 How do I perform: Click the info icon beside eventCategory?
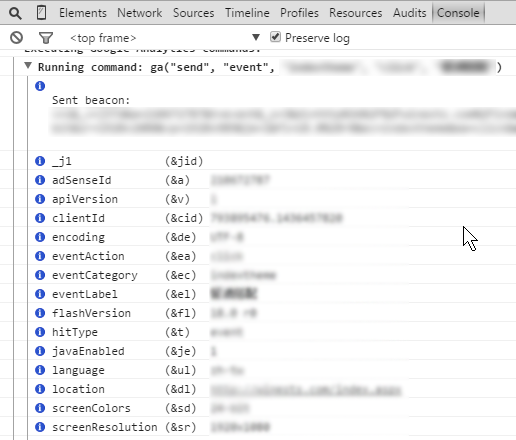pyautogui.click(x=40, y=275)
